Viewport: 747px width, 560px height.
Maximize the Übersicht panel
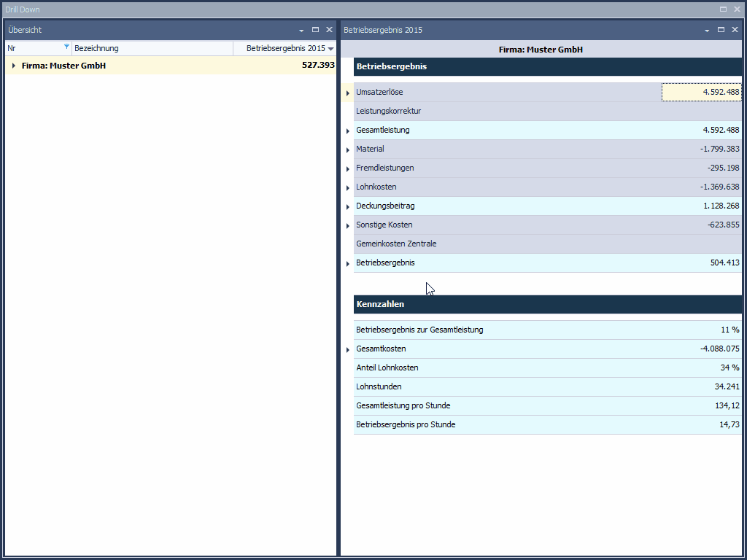click(x=315, y=30)
